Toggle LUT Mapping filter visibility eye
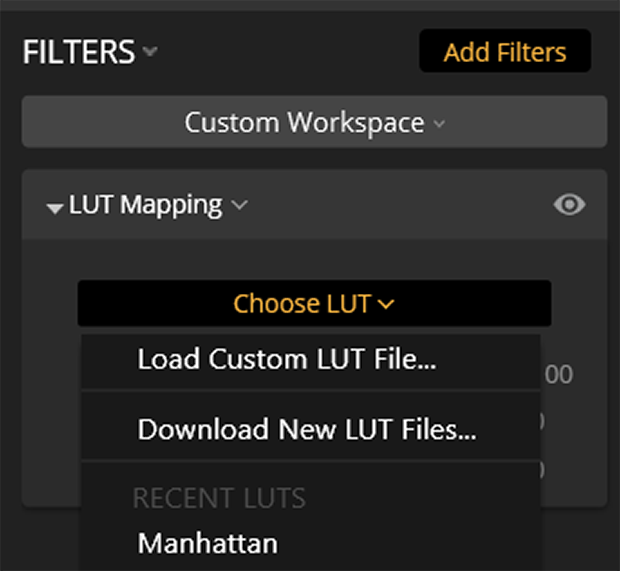 pos(569,204)
